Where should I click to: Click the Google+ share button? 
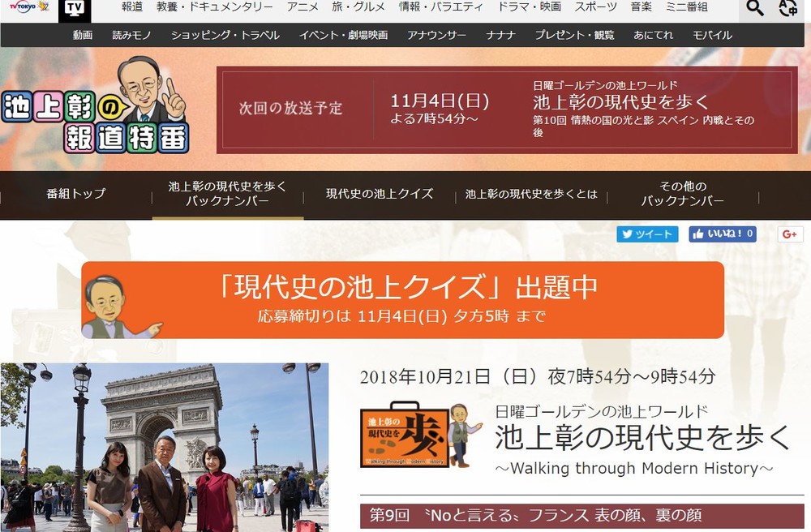point(790,234)
